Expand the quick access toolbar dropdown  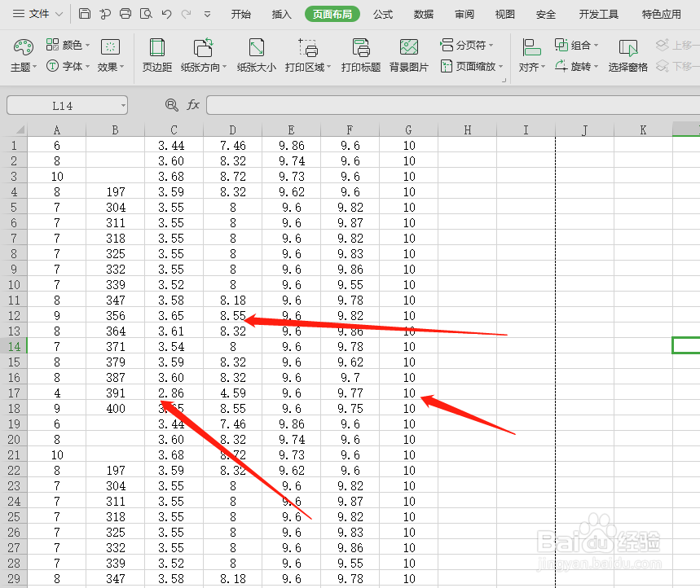pyautogui.click(x=207, y=15)
